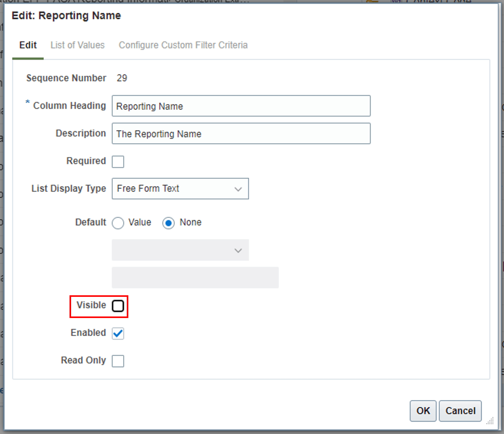Enable the Required checkbox
The image size is (504, 434).
coord(118,162)
